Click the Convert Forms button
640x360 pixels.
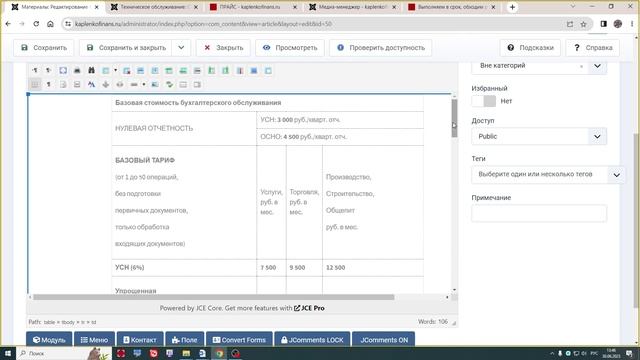coord(239,340)
